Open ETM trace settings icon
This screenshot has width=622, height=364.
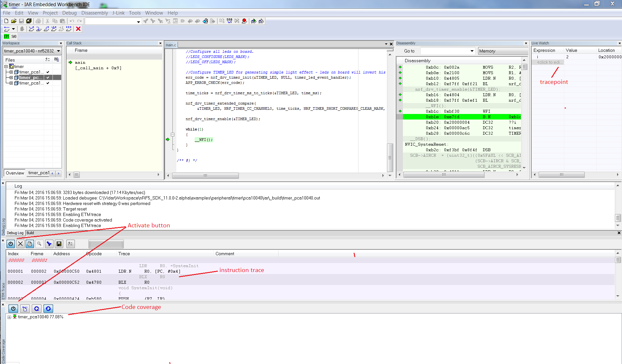(70, 244)
